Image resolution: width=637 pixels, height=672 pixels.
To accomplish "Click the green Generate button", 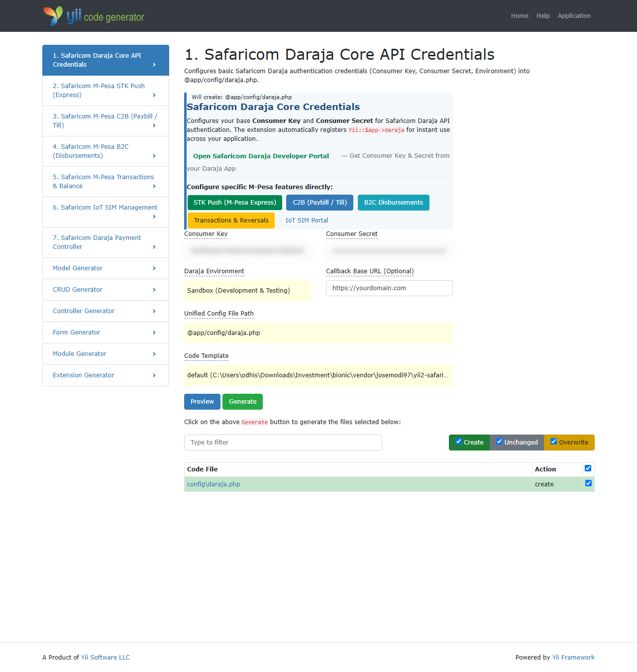I will 242,402.
